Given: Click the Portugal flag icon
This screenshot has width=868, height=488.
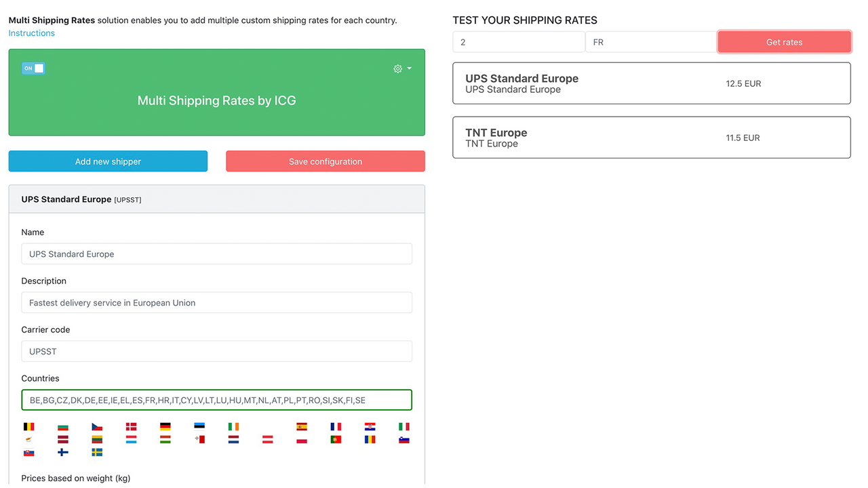Looking at the screenshot, I should tap(336, 439).
